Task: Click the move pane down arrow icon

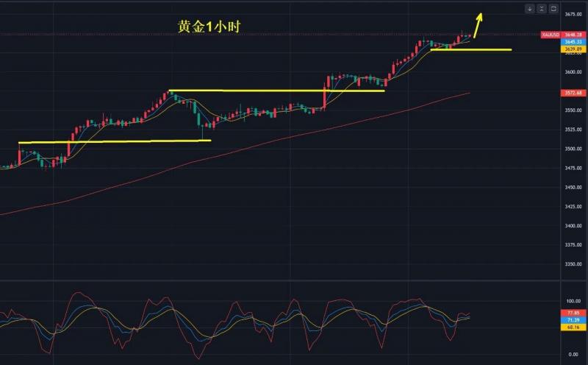Action: tap(529, 9)
